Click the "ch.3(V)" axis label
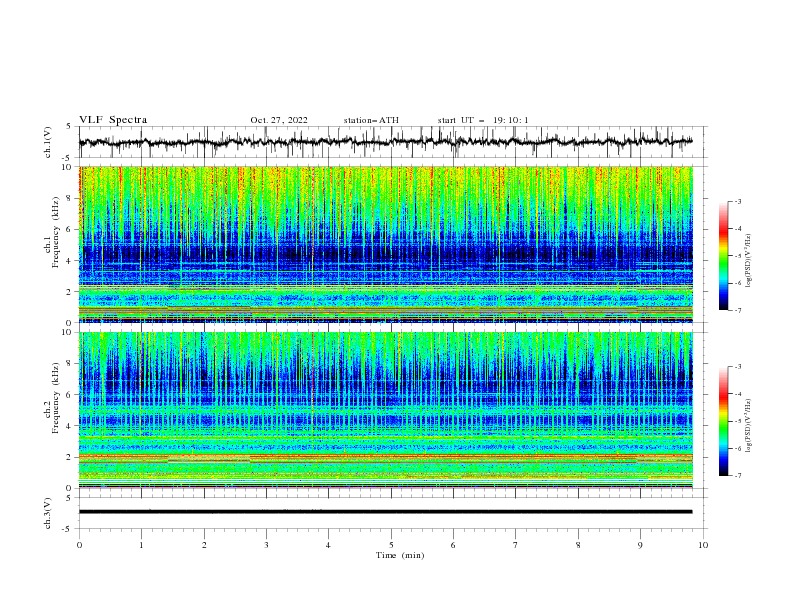Image resolution: width=792 pixels, height=612 pixels. pyautogui.click(x=47, y=513)
